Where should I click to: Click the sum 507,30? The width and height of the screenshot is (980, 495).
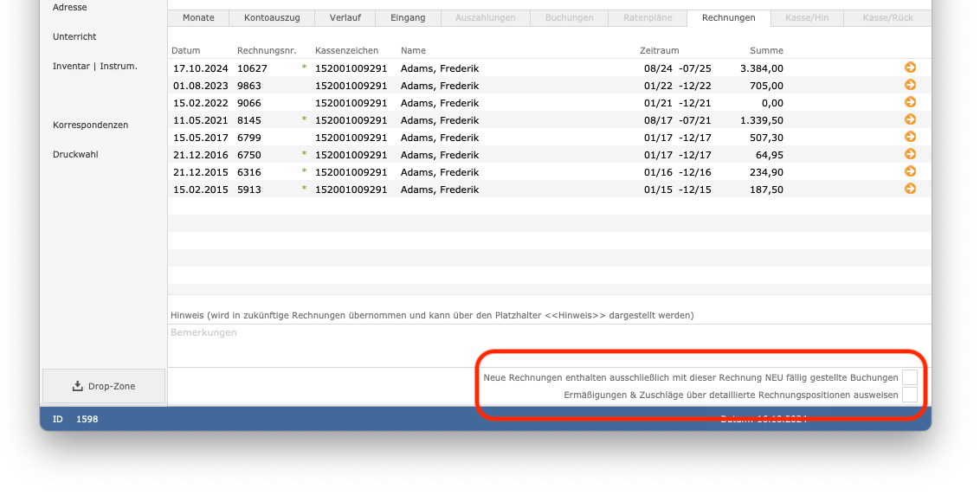point(766,138)
